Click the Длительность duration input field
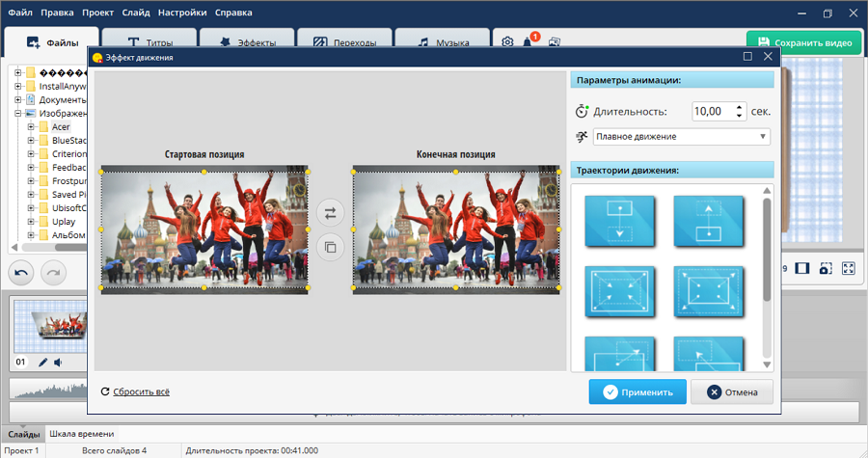The height and width of the screenshot is (458, 868). pyautogui.click(x=710, y=111)
